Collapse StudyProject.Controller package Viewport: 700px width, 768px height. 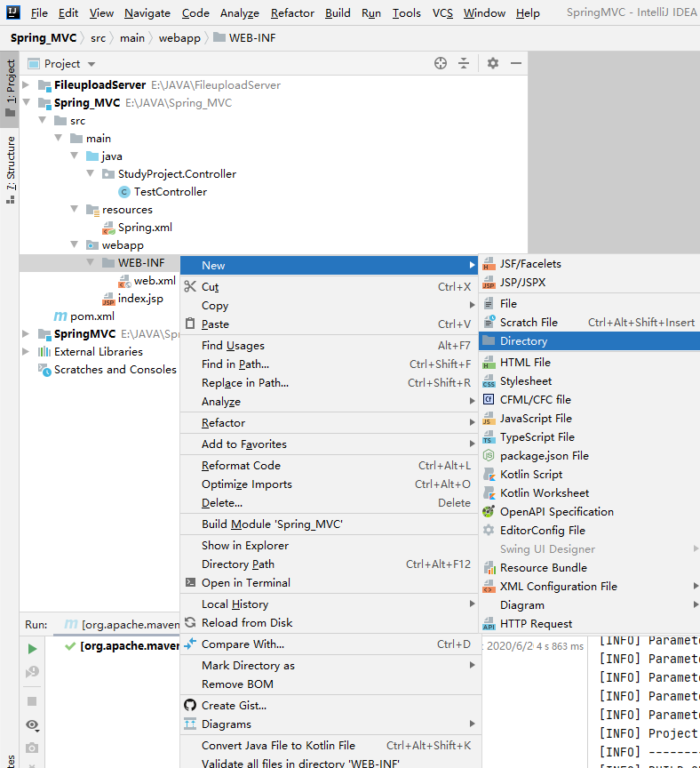pyautogui.click(x=90, y=173)
